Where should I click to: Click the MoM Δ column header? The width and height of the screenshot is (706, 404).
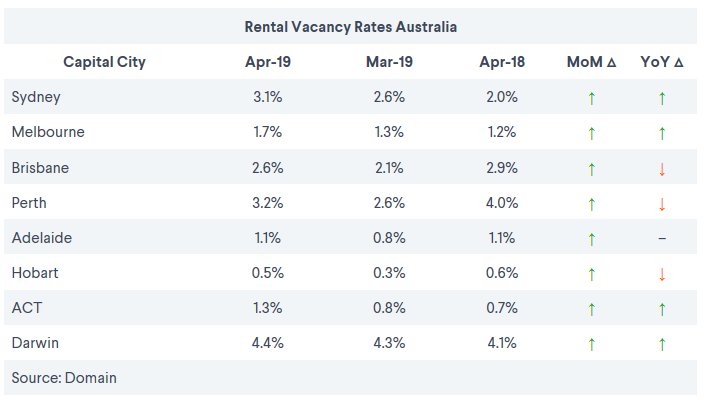(591, 62)
